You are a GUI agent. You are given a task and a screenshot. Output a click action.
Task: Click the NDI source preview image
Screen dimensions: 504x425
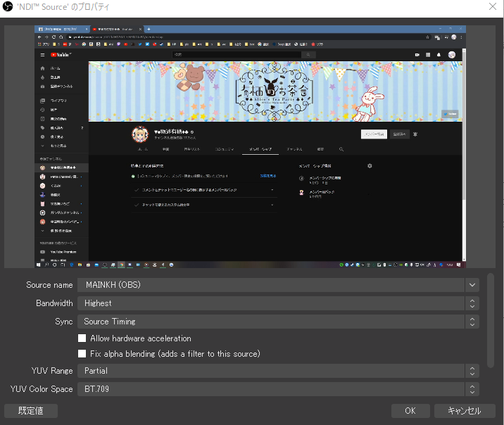(x=250, y=147)
